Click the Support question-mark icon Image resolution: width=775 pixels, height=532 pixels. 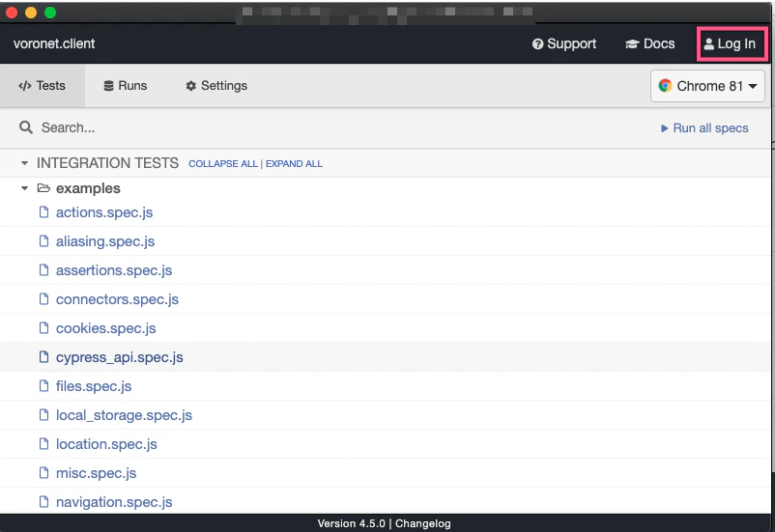[x=537, y=44]
